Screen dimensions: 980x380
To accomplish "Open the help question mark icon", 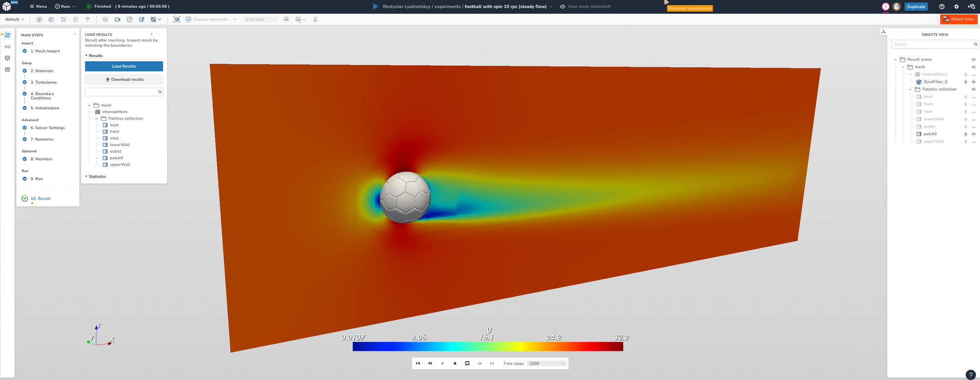I will point(942,6).
